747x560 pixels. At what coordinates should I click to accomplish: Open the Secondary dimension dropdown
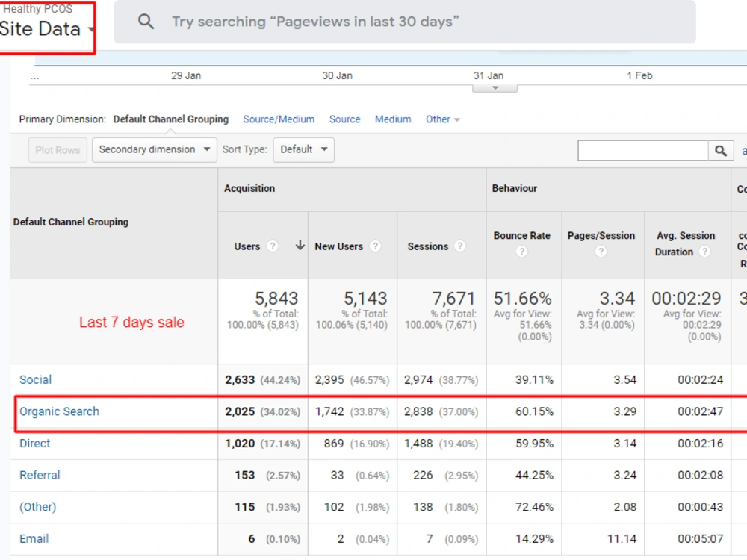click(x=155, y=149)
